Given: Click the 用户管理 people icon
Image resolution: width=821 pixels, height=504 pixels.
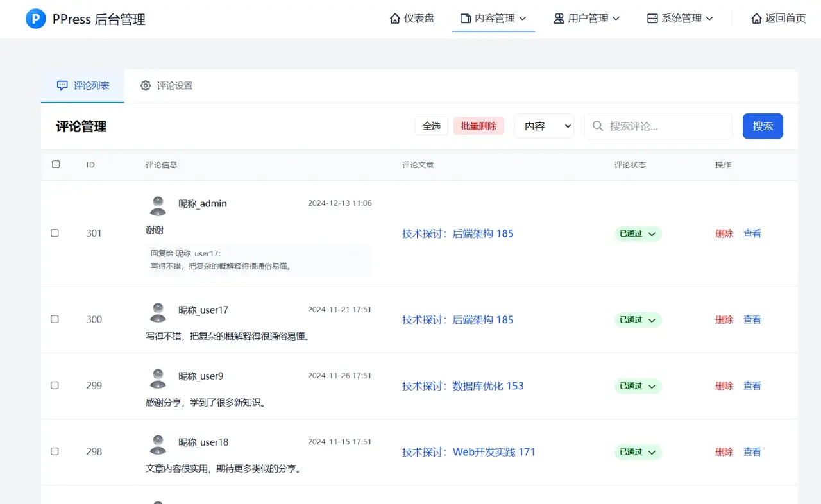Looking at the screenshot, I should tap(558, 19).
